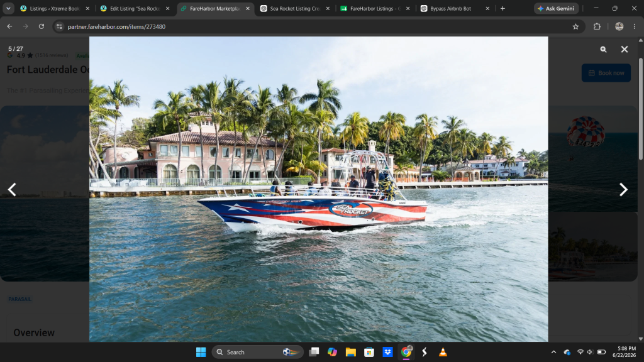Screen dimensions: 644x362
Task: Expand the tab search dropdown
Action: coord(8,8)
